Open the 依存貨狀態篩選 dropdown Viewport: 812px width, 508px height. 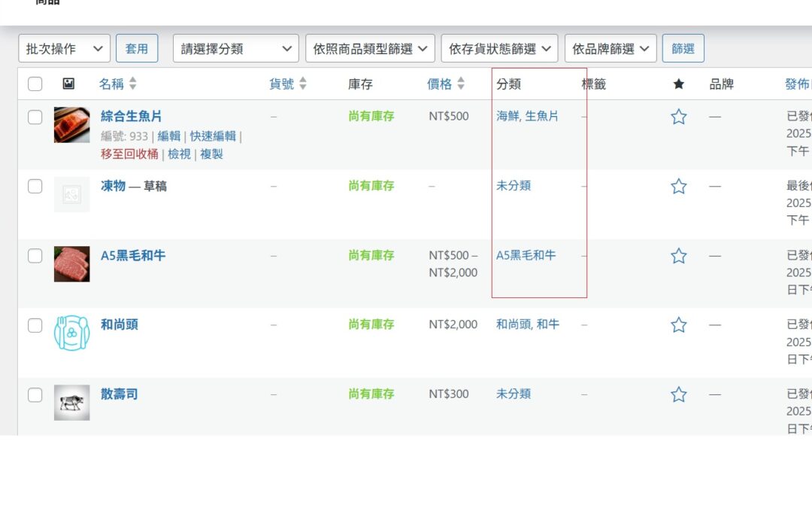499,49
